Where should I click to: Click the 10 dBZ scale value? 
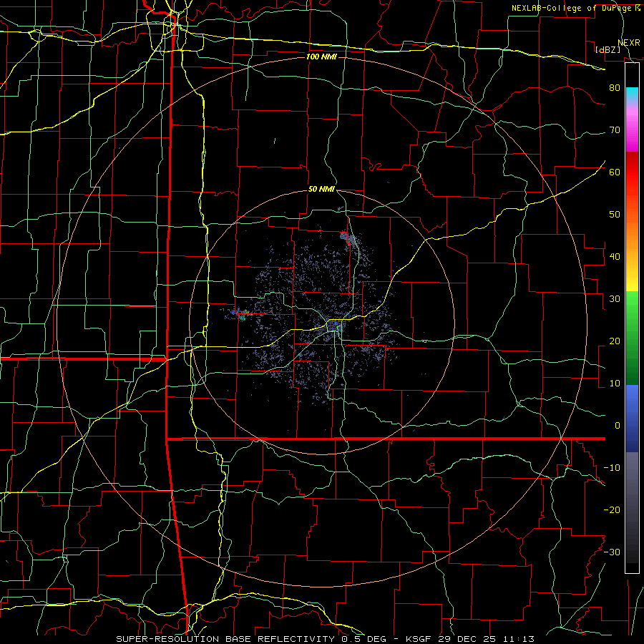tap(615, 384)
